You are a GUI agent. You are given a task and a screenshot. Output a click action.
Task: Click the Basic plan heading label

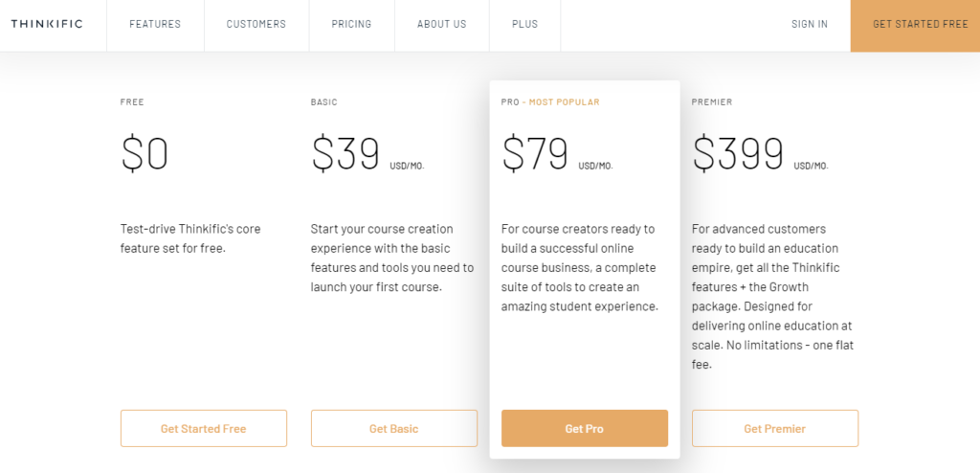(x=323, y=102)
